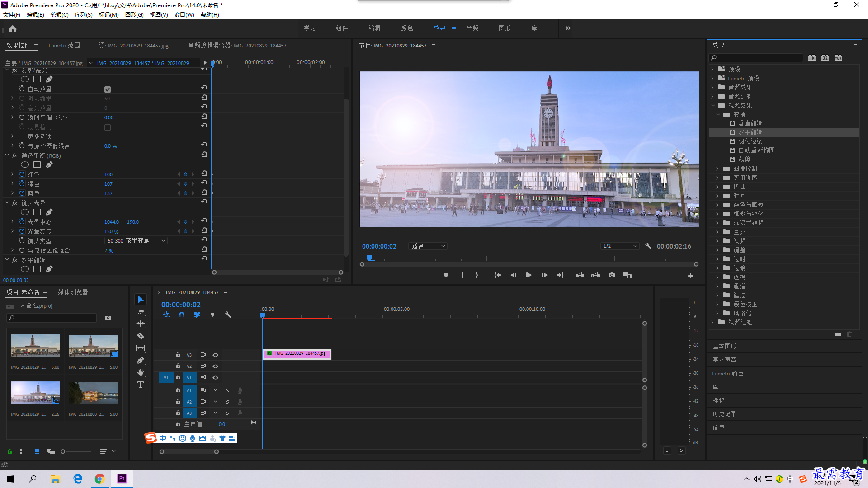
Task: Open the 历史记录 panel
Action: click(724, 414)
